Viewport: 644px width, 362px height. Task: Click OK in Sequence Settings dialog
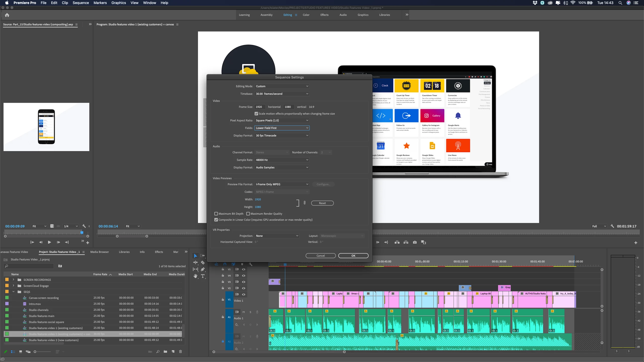353,256
